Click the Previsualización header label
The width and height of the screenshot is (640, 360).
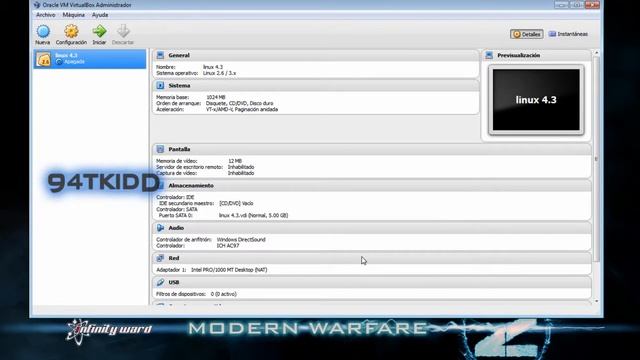click(519, 55)
